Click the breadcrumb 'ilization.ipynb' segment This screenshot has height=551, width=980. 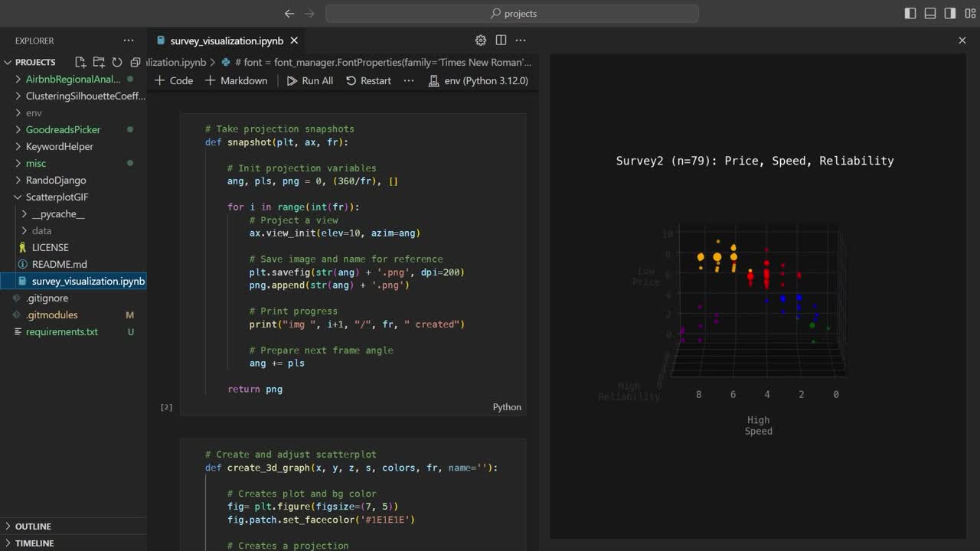(x=176, y=62)
